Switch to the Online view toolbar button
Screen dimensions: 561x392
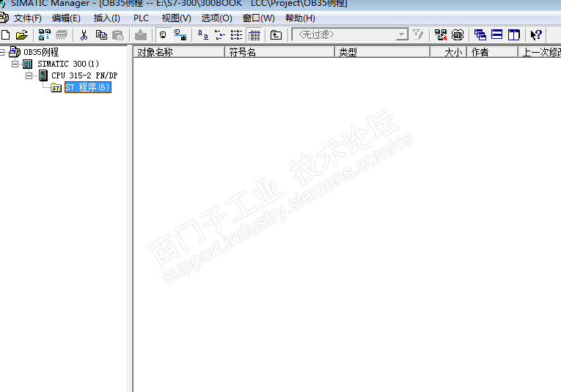click(x=180, y=35)
